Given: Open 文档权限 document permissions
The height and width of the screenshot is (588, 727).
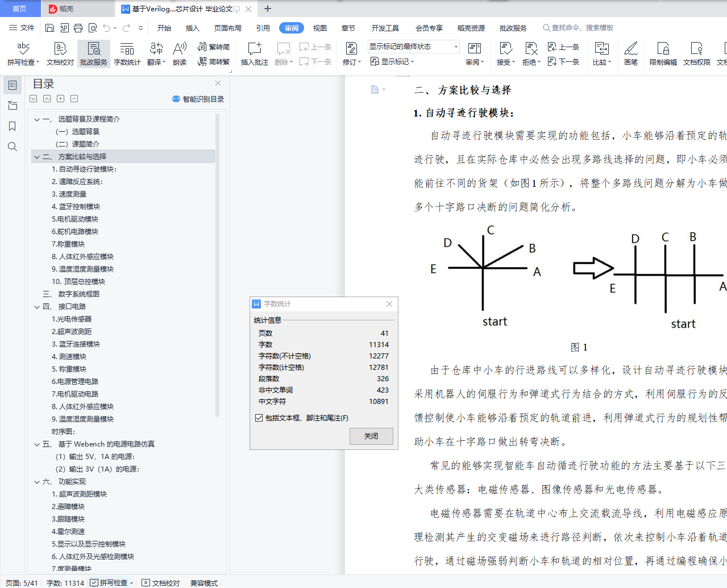Looking at the screenshot, I should pos(696,54).
